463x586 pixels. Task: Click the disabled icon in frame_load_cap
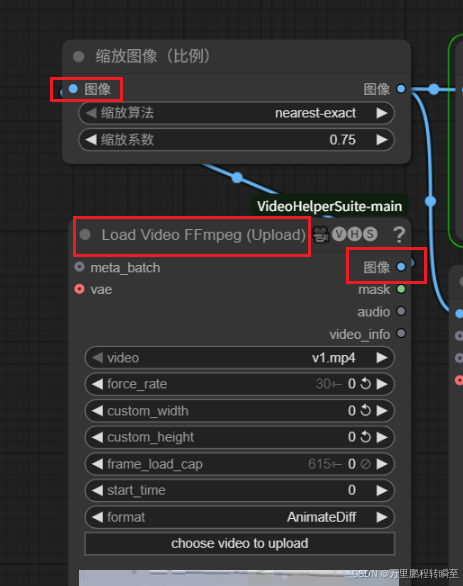[x=365, y=464]
